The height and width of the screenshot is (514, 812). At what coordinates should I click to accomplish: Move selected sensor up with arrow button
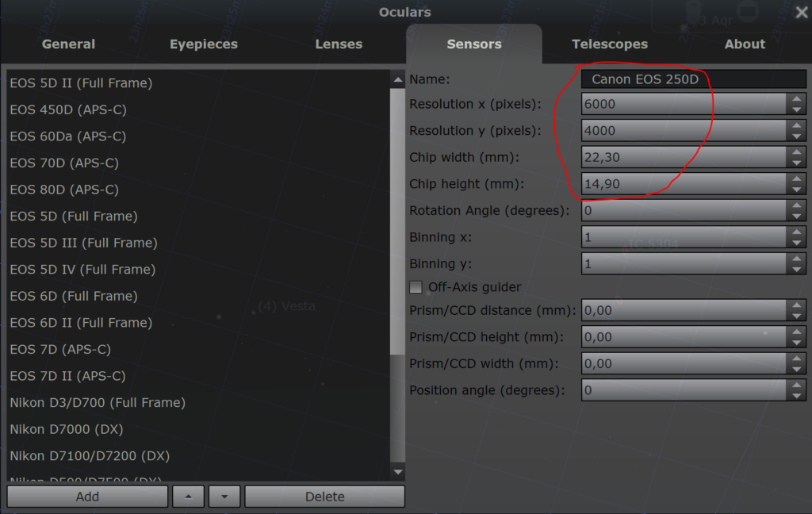point(188,497)
